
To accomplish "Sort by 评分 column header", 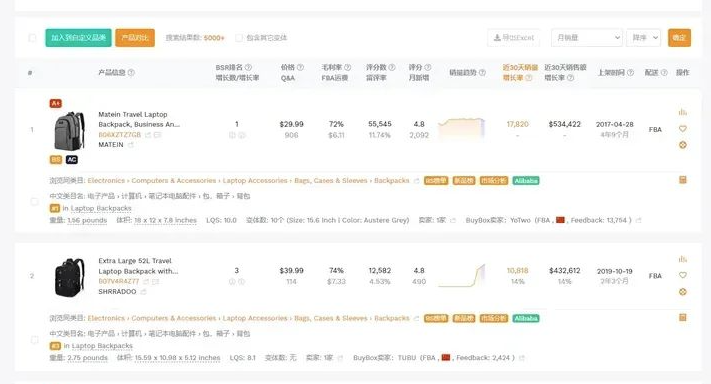I will (415, 67).
